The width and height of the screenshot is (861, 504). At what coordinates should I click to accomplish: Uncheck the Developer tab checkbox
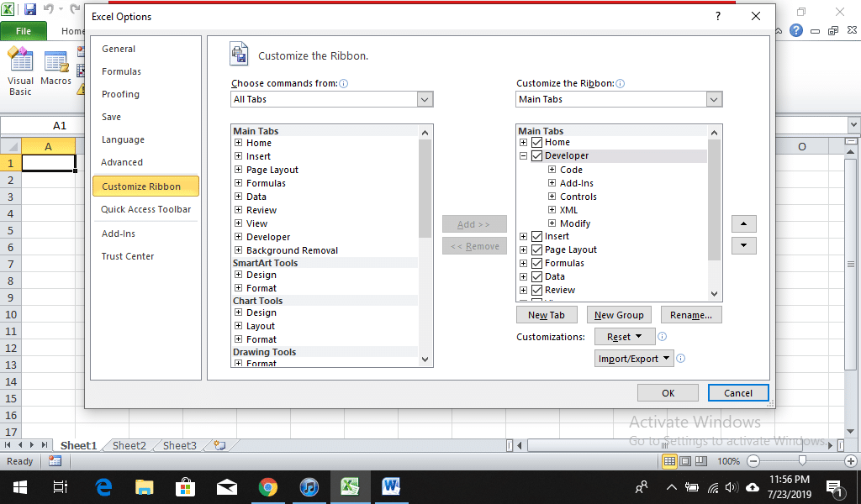(x=537, y=155)
